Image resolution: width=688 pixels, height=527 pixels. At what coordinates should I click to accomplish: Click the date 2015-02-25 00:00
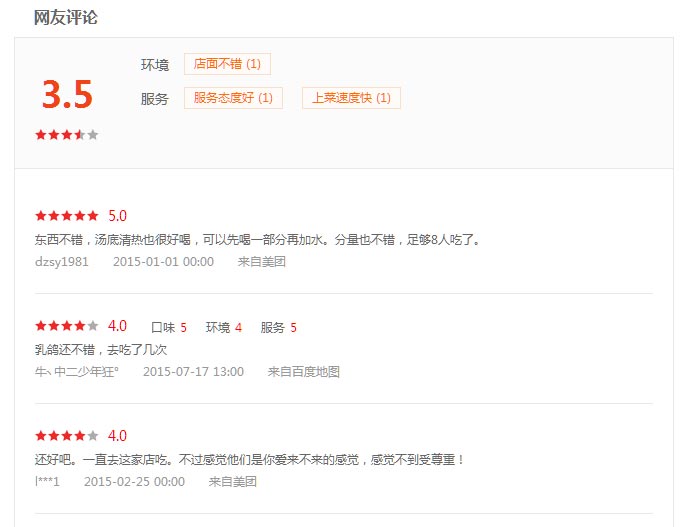click(135, 482)
